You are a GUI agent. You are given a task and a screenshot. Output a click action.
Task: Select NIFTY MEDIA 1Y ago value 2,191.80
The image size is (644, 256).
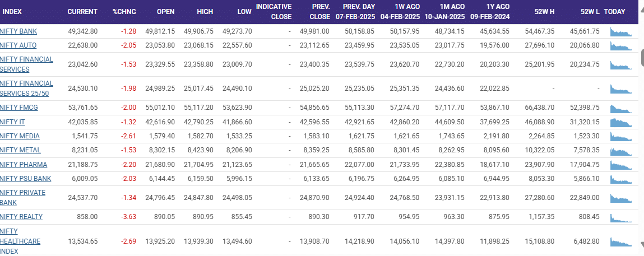tap(496, 136)
